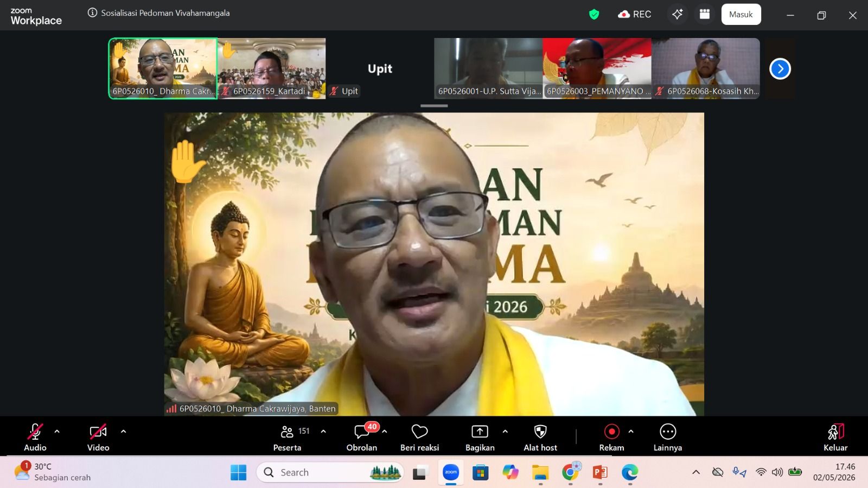The height and width of the screenshot is (488, 868).
Task: Open the Lainnya more options menu
Action: [x=668, y=437]
